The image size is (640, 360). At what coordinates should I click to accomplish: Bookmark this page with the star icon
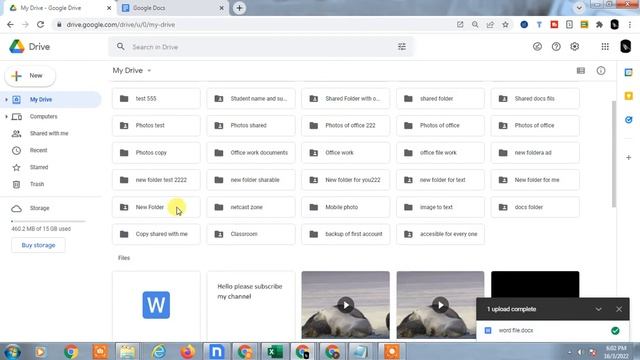[505, 24]
